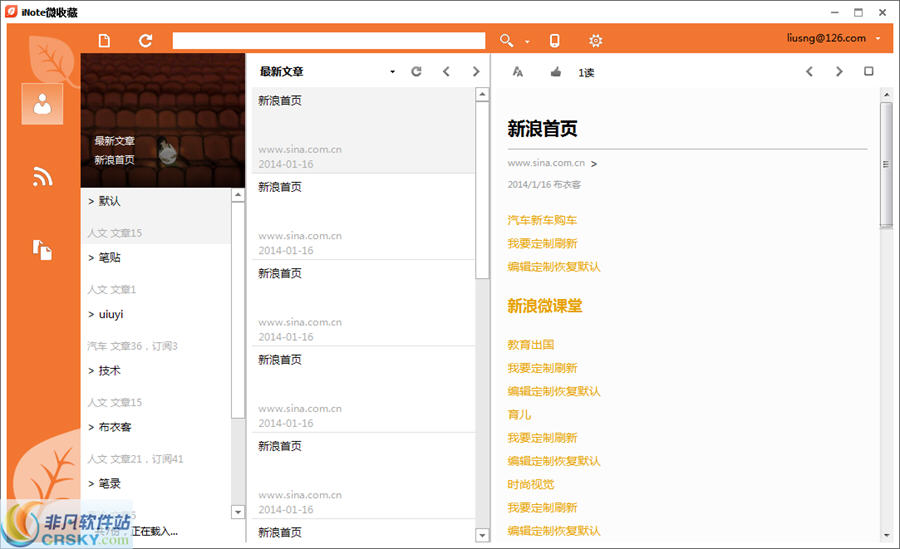The height and width of the screenshot is (549, 900).
Task: Click the magnifier search icon
Action: 506,40
